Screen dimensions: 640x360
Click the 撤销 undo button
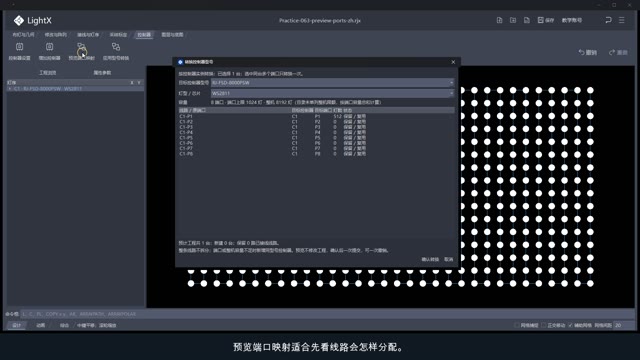point(588,52)
